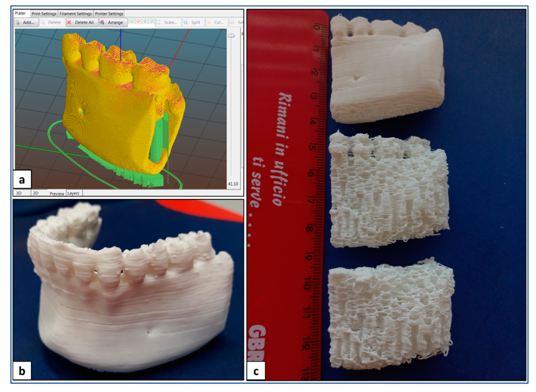Open the Filament Settings tab
This screenshot has width=536, height=392.
[75, 14]
